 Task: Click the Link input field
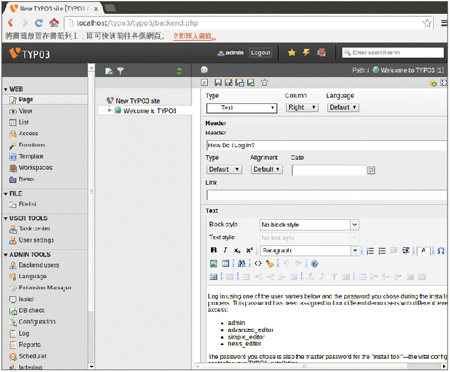[326, 195]
